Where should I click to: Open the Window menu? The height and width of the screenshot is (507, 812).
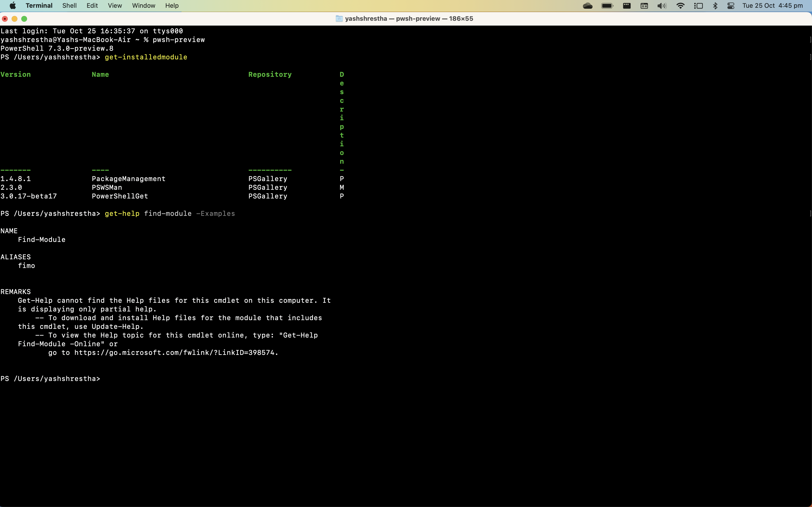tap(144, 6)
